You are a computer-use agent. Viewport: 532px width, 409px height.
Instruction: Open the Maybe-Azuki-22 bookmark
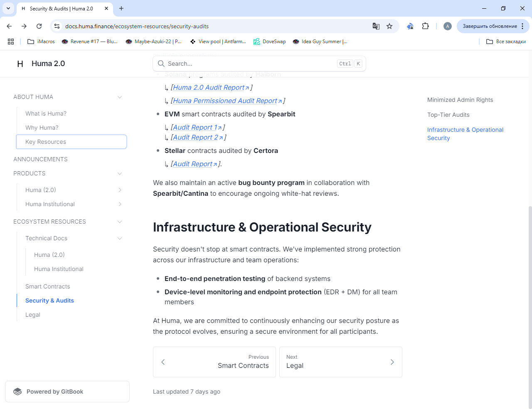[153, 42]
